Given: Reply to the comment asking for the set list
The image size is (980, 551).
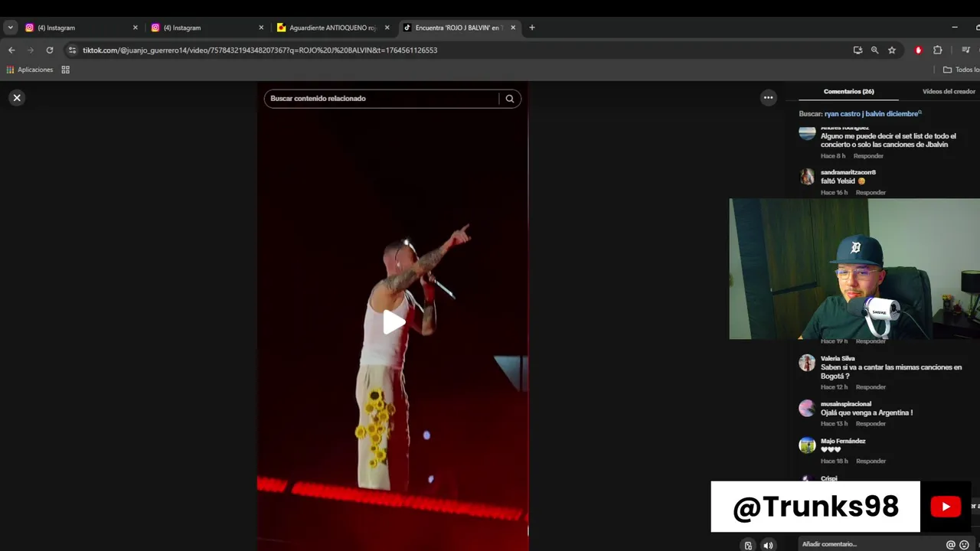Looking at the screenshot, I should pos(868,156).
